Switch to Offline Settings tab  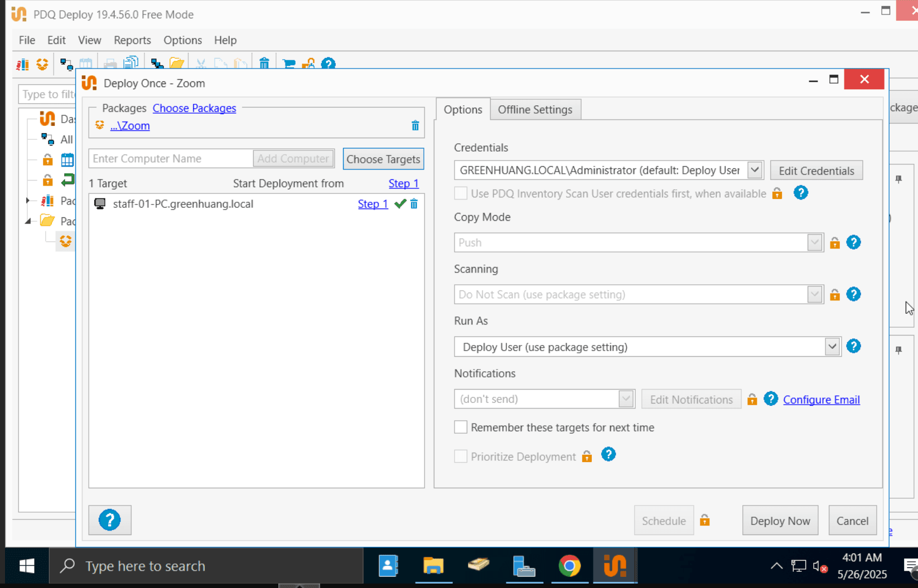point(535,109)
